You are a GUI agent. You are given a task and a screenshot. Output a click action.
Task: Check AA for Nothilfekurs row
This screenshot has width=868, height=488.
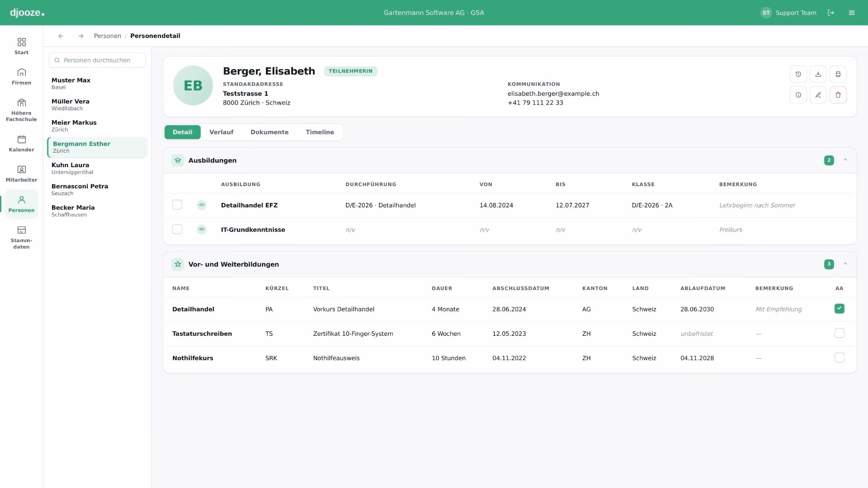pyautogui.click(x=840, y=358)
